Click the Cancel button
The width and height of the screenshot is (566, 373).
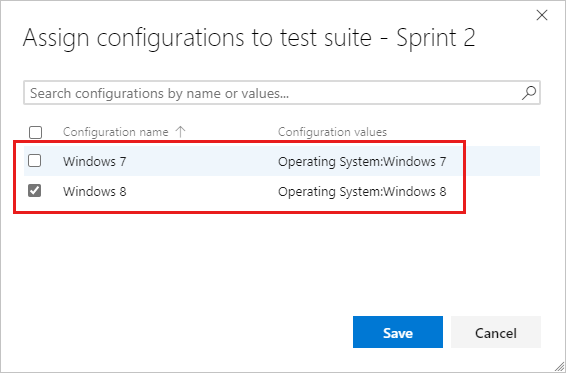[x=496, y=332]
